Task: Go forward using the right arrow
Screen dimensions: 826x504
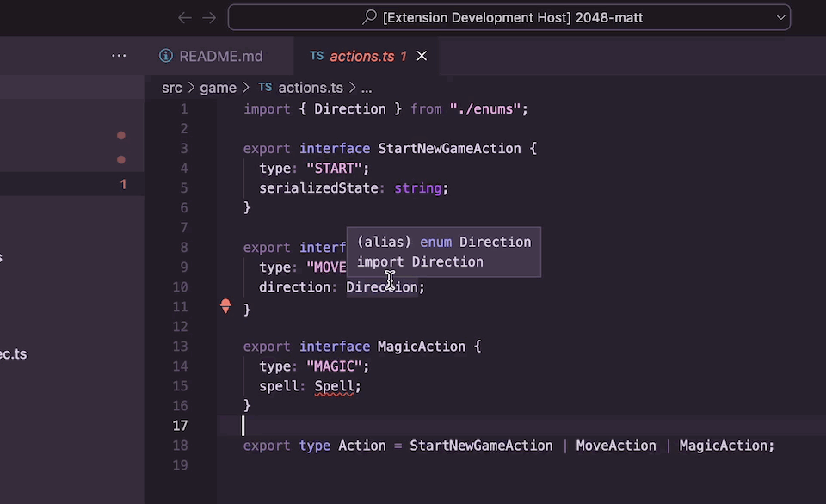Action: [x=209, y=18]
